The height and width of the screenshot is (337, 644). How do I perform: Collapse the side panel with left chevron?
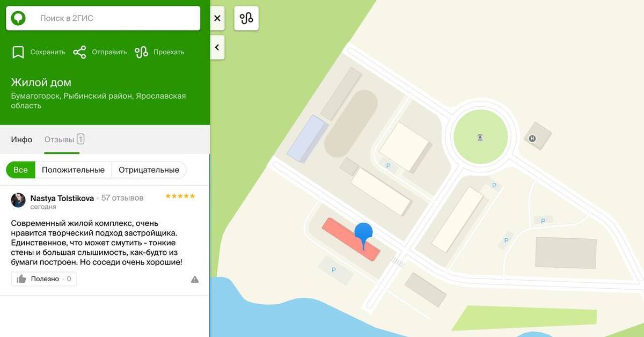pyautogui.click(x=217, y=47)
